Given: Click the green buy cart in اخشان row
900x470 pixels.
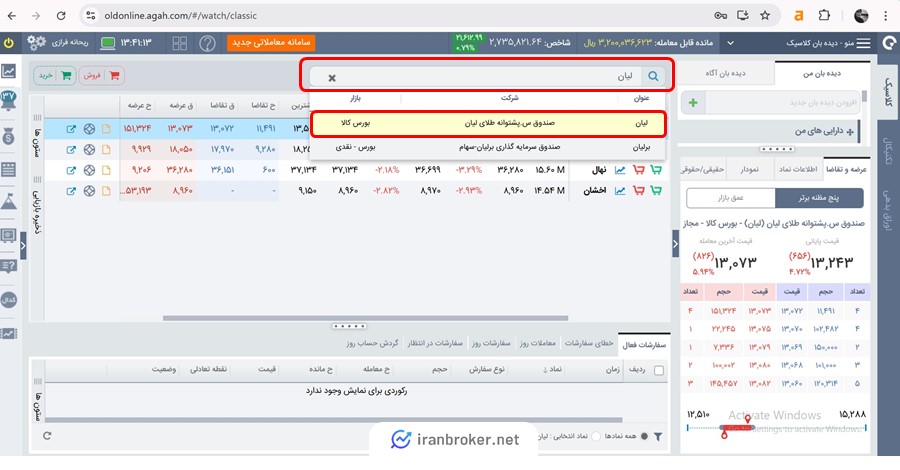Looking at the screenshot, I should (x=655, y=191).
